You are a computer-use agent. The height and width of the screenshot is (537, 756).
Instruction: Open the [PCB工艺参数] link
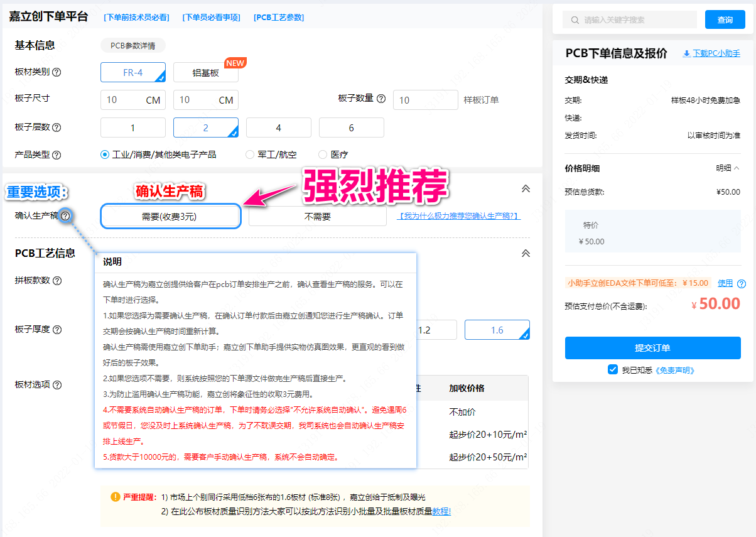tap(279, 18)
